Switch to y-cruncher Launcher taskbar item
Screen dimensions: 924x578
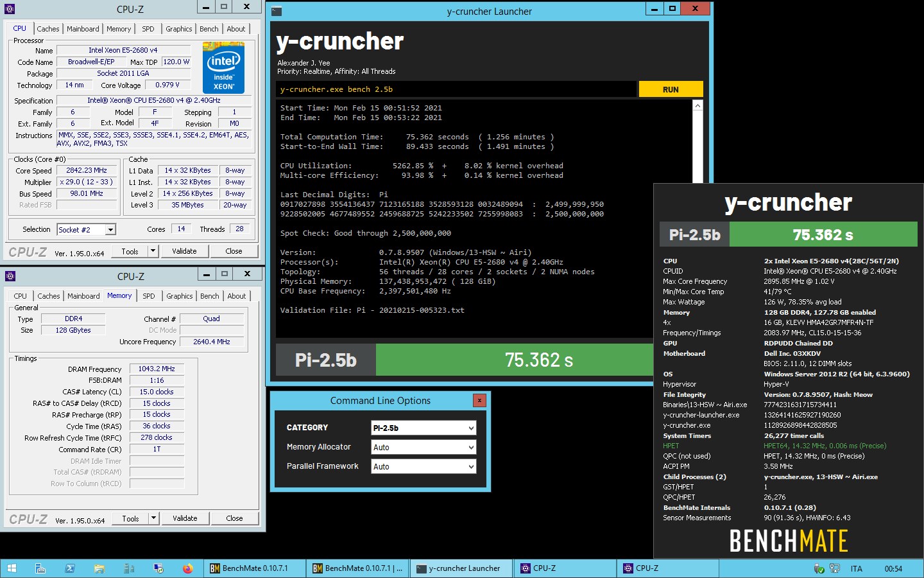click(x=462, y=568)
